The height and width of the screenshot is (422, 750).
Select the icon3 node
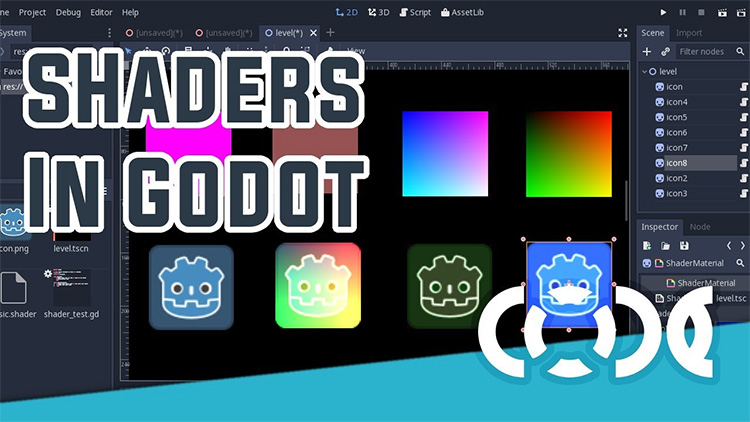tap(677, 194)
